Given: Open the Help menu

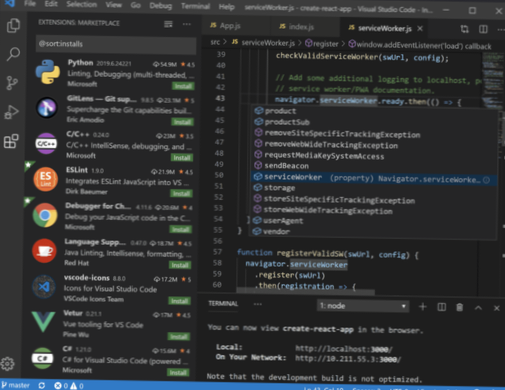Looking at the screenshot, I should pyautogui.click(x=227, y=7).
